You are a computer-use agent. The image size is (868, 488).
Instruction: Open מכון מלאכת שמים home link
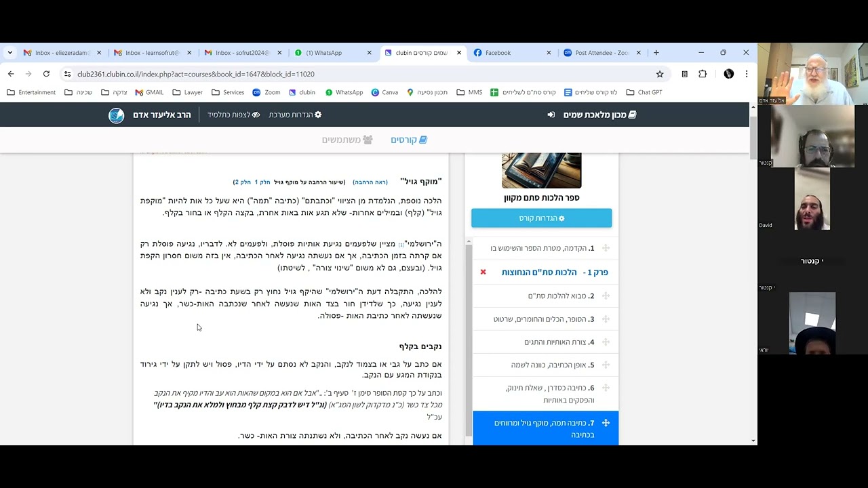pos(599,115)
